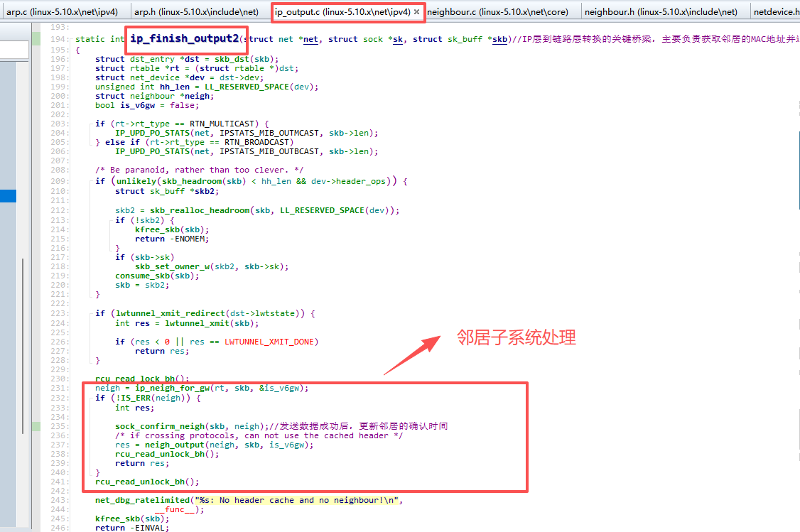Click -ENOMEM on line 215

point(189,239)
